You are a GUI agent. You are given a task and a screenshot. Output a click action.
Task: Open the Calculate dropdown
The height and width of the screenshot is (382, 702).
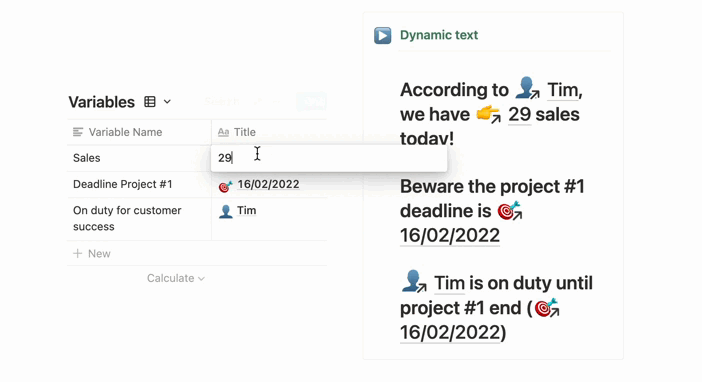coord(176,278)
